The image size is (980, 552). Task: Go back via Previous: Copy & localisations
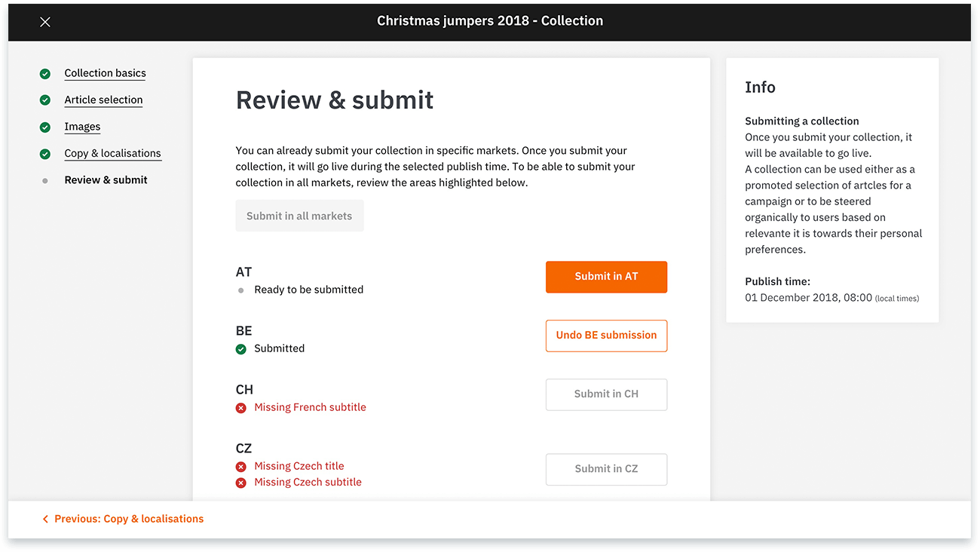(128, 519)
